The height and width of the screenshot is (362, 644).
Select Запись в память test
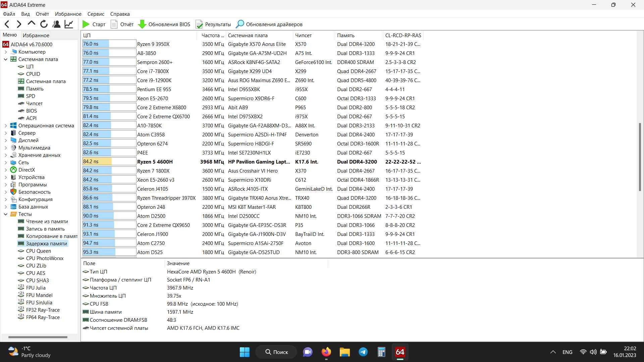[41, 229]
